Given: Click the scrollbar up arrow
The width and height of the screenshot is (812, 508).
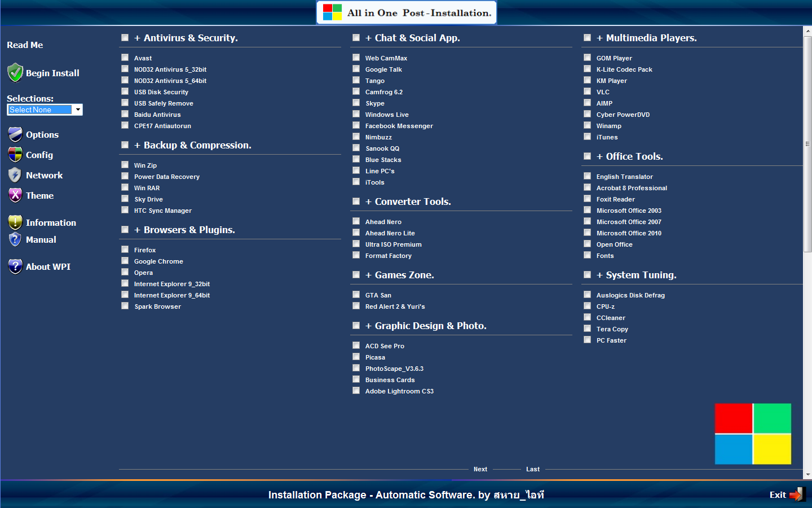Looking at the screenshot, I should 807,31.
